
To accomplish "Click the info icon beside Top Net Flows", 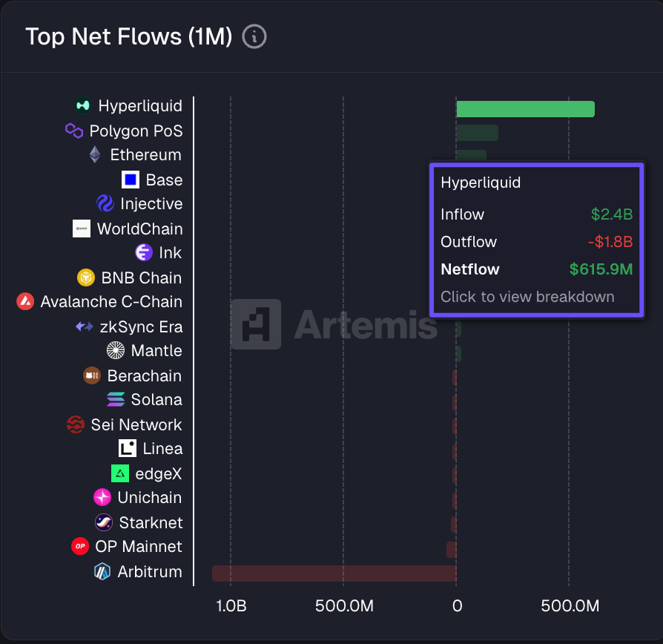I will click(x=254, y=36).
